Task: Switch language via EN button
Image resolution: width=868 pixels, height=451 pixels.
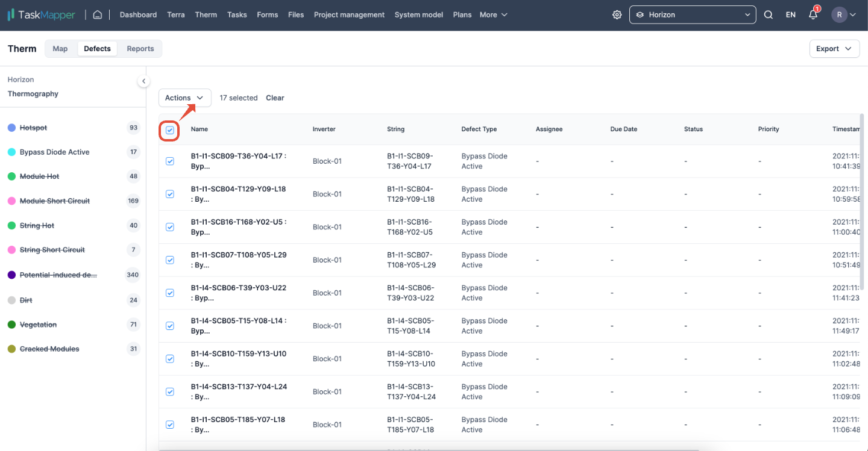Action: [x=791, y=15]
